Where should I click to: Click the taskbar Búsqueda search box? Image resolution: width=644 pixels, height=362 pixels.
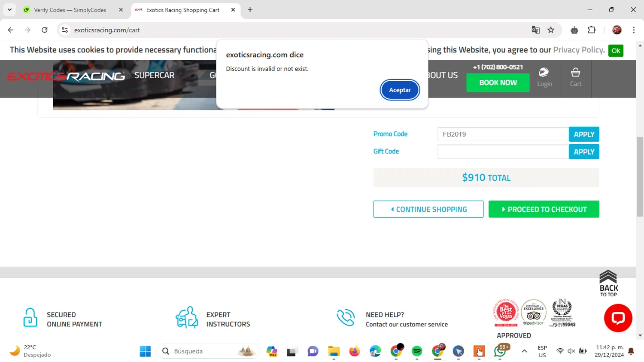click(209, 351)
